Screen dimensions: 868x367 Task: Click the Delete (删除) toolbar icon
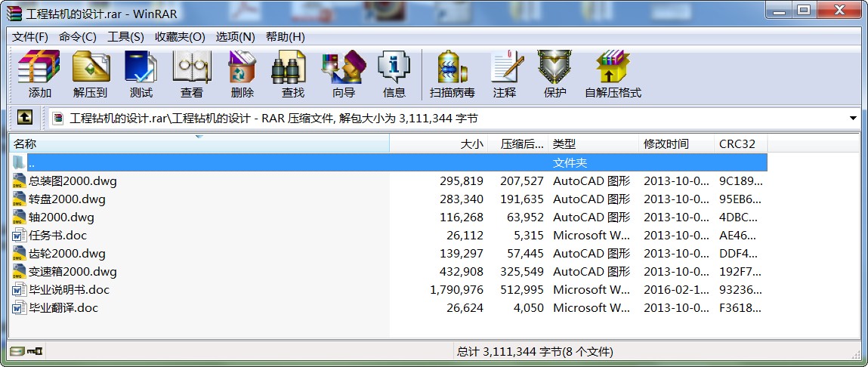click(242, 66)
